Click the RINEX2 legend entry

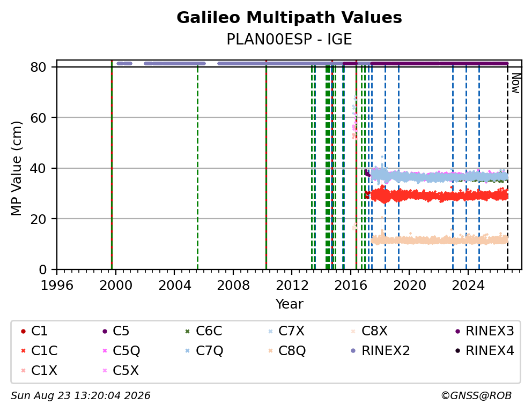coord(380,351)
